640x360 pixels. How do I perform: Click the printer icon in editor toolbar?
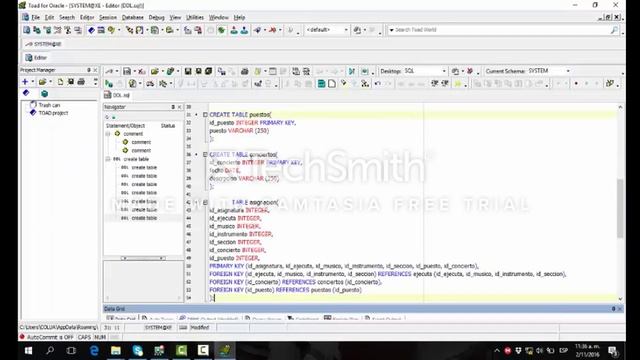pos(244,71)
